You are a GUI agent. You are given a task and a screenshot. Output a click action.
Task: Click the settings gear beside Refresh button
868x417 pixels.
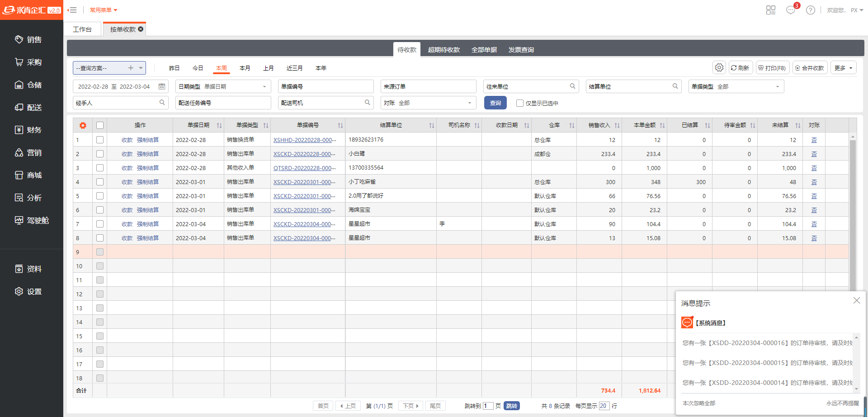pos(719,68)
